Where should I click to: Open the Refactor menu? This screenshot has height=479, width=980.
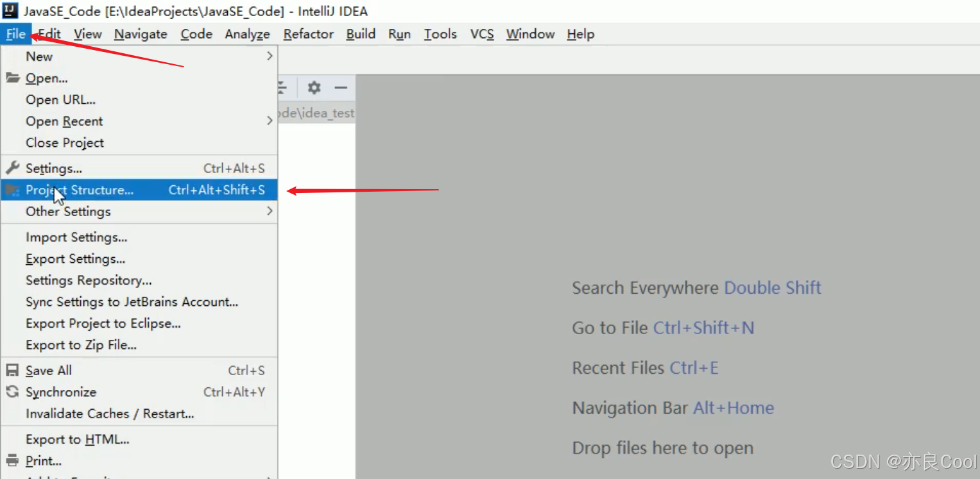pos(309,34)
